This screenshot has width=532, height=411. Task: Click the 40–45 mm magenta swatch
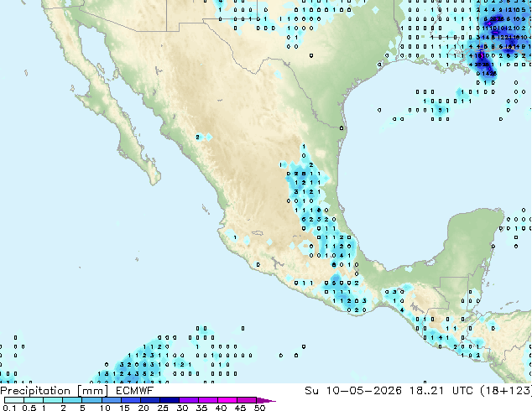pos(227,400)
